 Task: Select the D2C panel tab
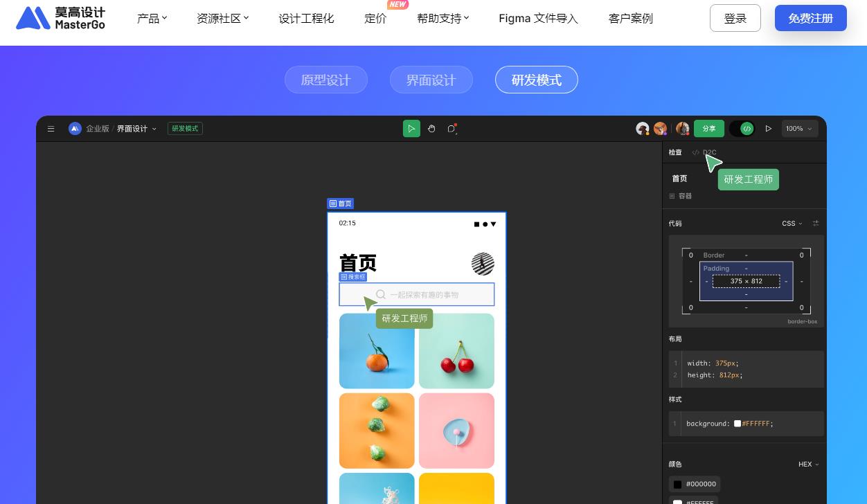tap(704, 152)
